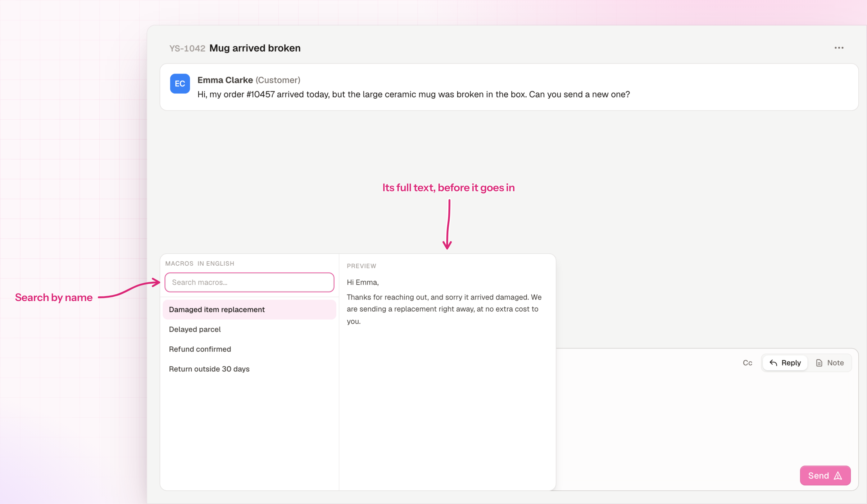Image resolution: width=867 pixels, height=504 pixels.
Task: Click the PREVIEW heading in the macro panel
Action: coord(361,266)
